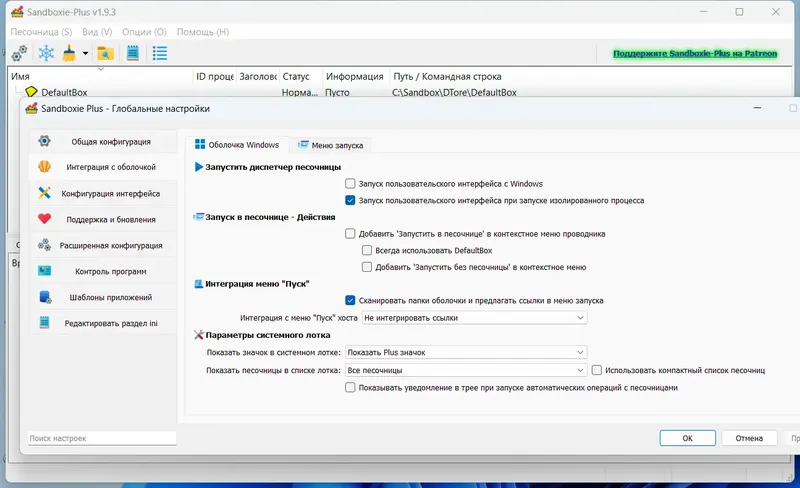Click the DefaultBox path cell C:\Sandbox\DTore\DefaultBox
Screen dimensions: 800x488
[x=454, y=92]
